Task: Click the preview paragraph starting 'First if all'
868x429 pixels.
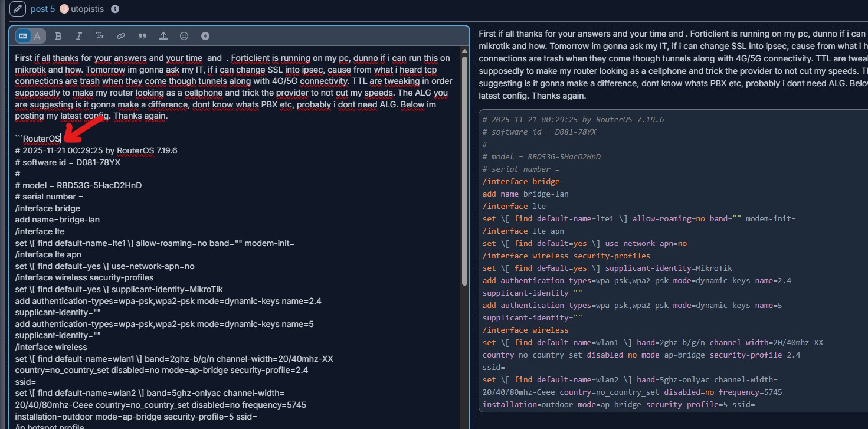Action: point(673,64)
